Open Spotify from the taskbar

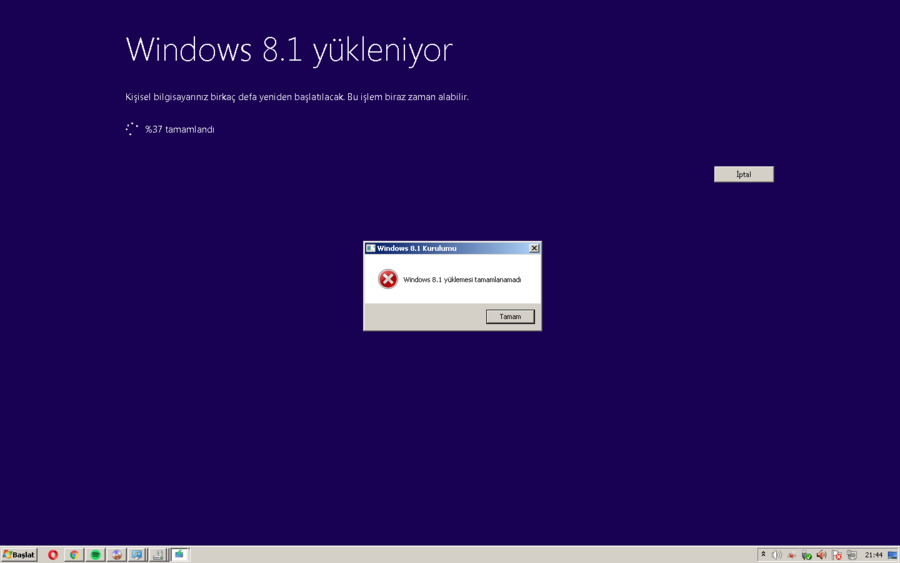coord(95,554)
